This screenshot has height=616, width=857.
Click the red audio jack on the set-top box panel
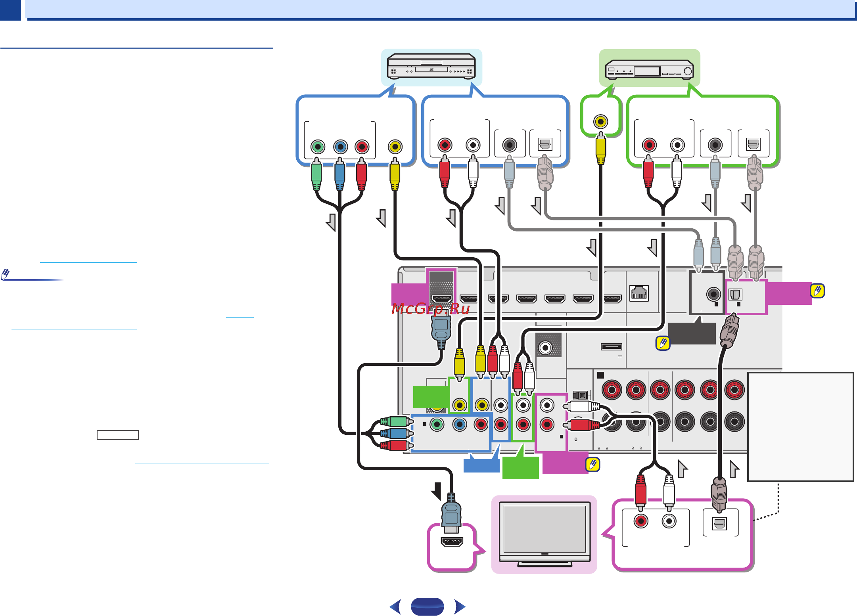point(649,145)
